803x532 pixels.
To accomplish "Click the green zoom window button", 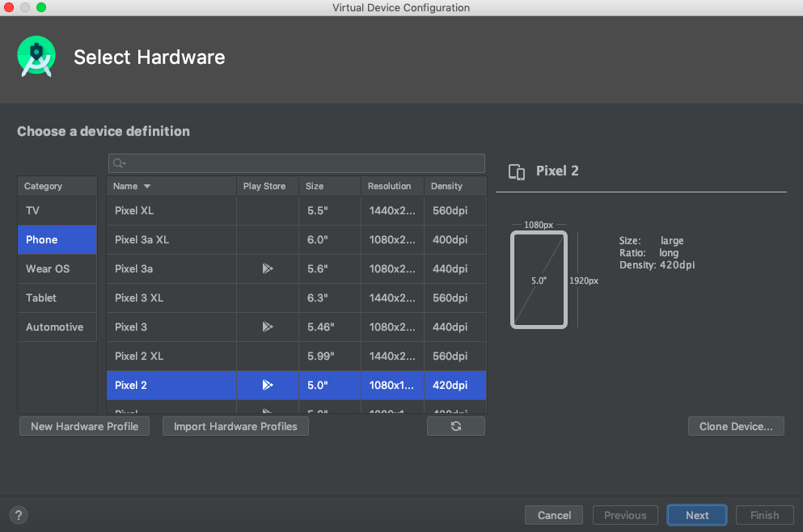I will click(x=41, y=7).
